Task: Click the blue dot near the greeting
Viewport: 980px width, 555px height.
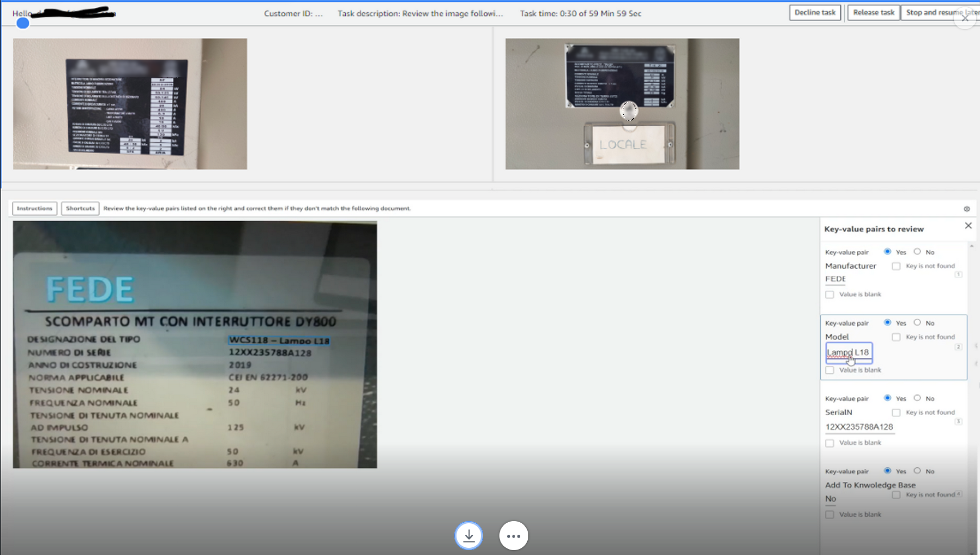Action: point(23,23)
